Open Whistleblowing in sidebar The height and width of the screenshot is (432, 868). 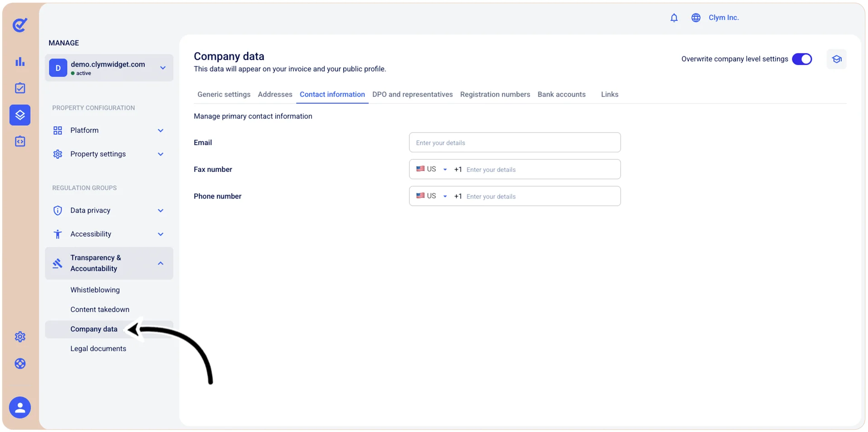(95, 290)
